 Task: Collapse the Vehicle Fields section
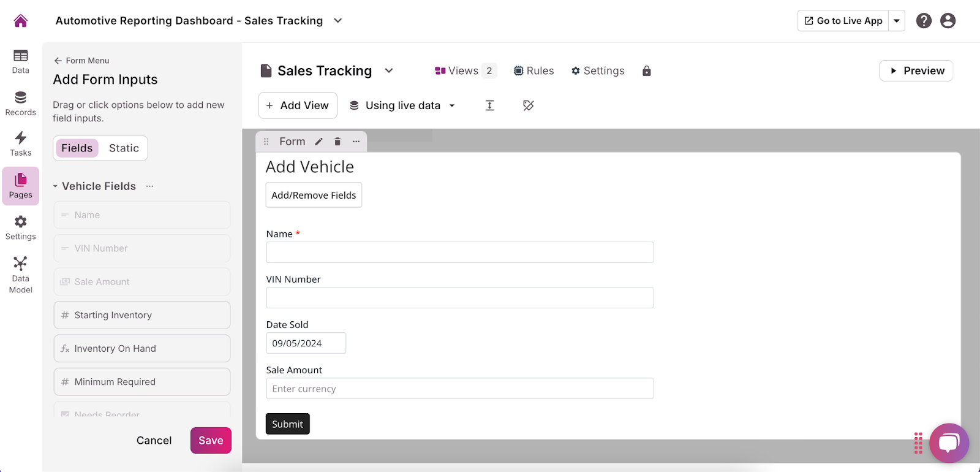coord(56,186)
